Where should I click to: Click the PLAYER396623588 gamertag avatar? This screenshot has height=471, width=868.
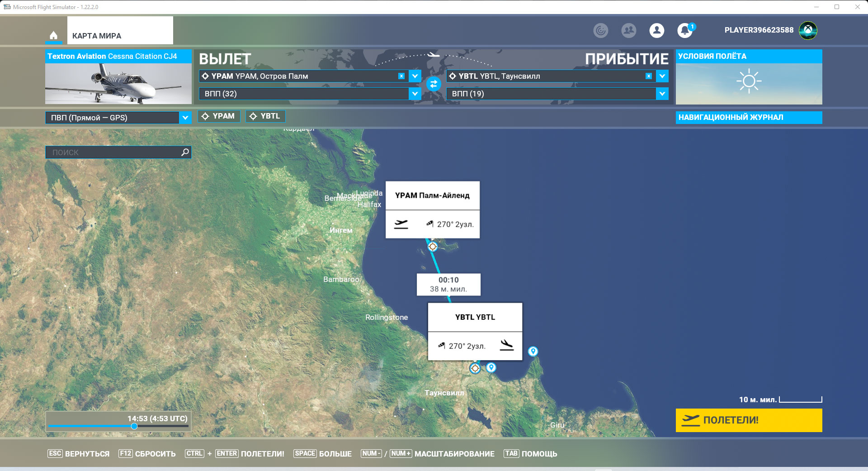pos(808,30)
